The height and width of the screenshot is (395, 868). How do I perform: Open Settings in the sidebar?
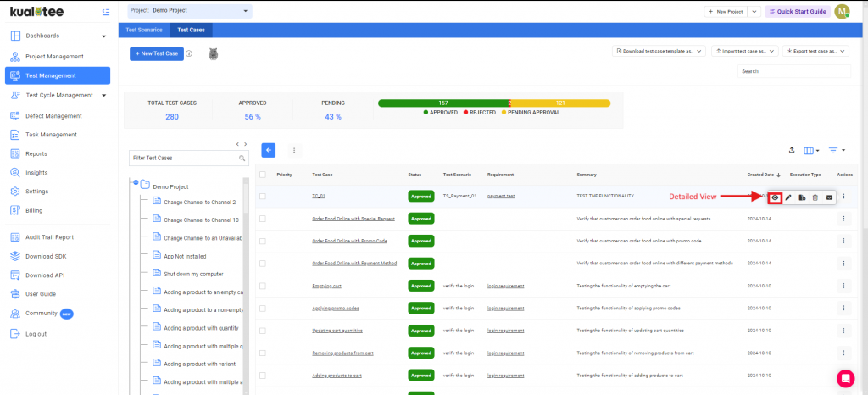(x=36, y=192)
